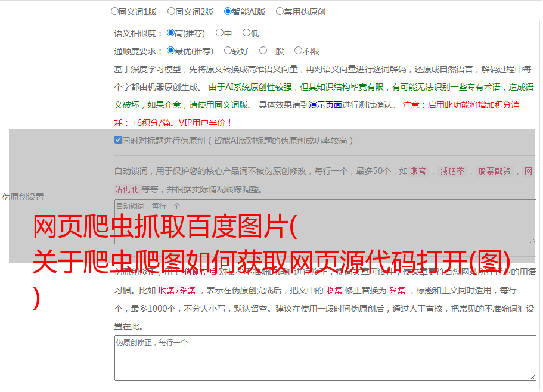The height and width of the screenshot is (392, 543).
Task: Click the 语义相似度 label
Action: (138, 33)
